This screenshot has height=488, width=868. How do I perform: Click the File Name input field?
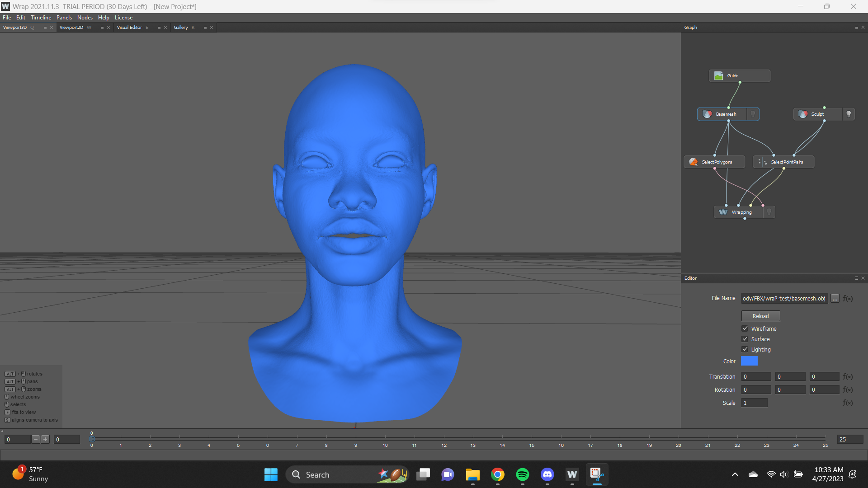(x=784, y=298)
